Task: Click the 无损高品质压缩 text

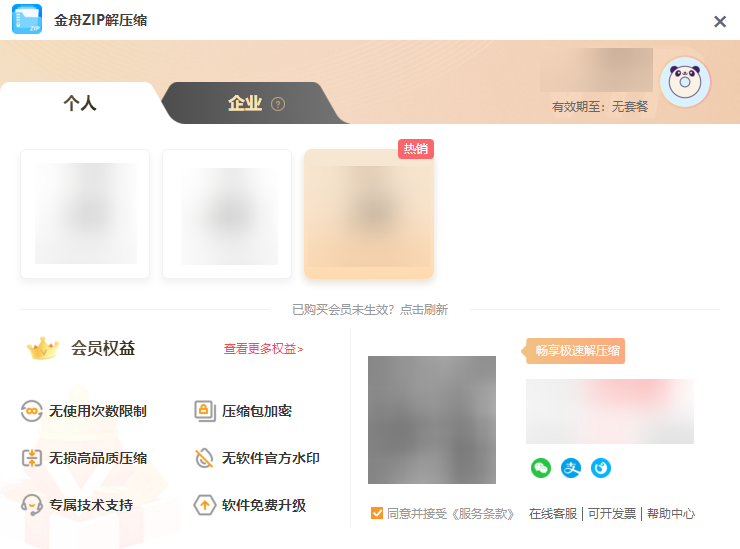Action: pos(98,458)
